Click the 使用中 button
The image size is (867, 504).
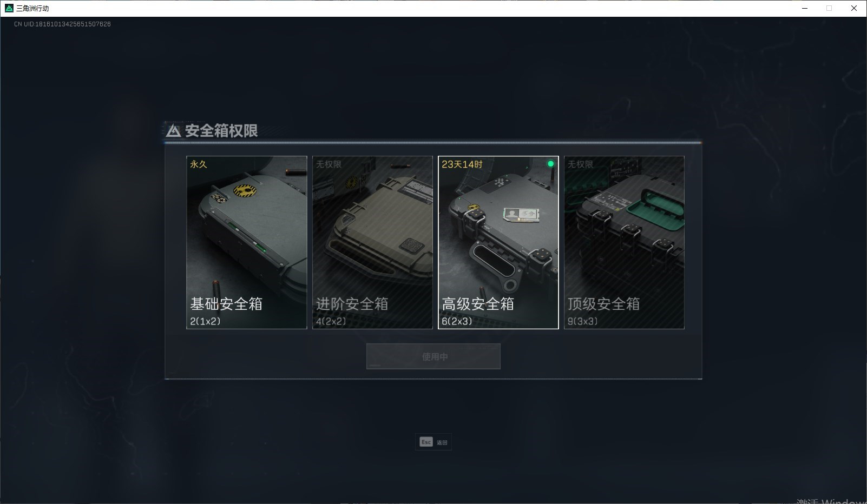pos(433,356)
